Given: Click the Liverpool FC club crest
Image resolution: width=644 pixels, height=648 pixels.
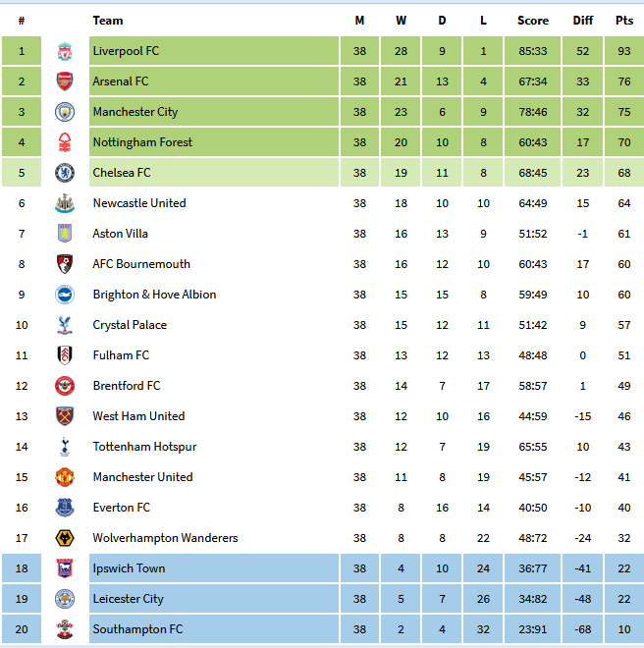Looking at the screenshot, I should coord(65,51).
